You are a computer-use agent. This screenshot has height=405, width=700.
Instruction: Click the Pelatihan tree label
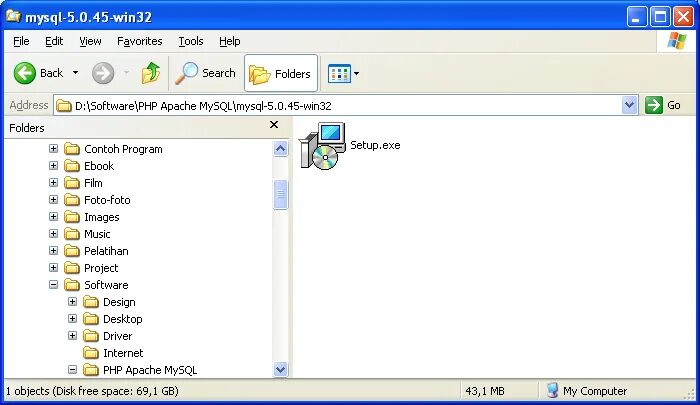(106, 251)
